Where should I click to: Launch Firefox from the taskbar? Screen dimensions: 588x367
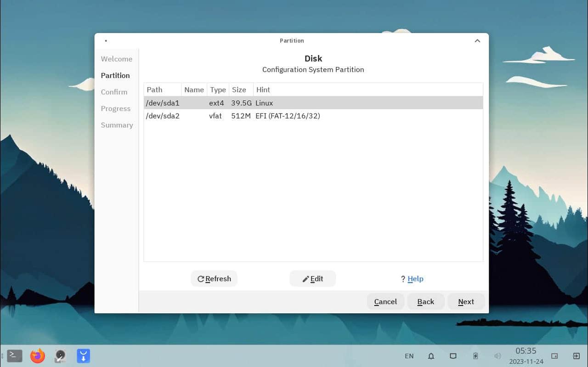(x=38, y=356)
